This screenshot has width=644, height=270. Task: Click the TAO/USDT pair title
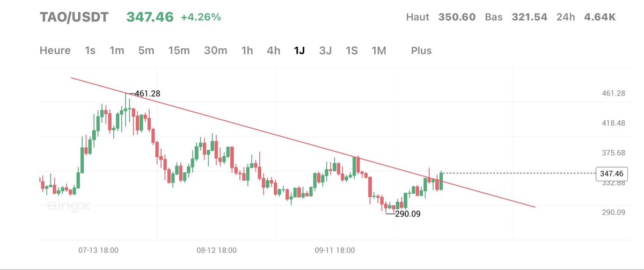coord(74,17)
